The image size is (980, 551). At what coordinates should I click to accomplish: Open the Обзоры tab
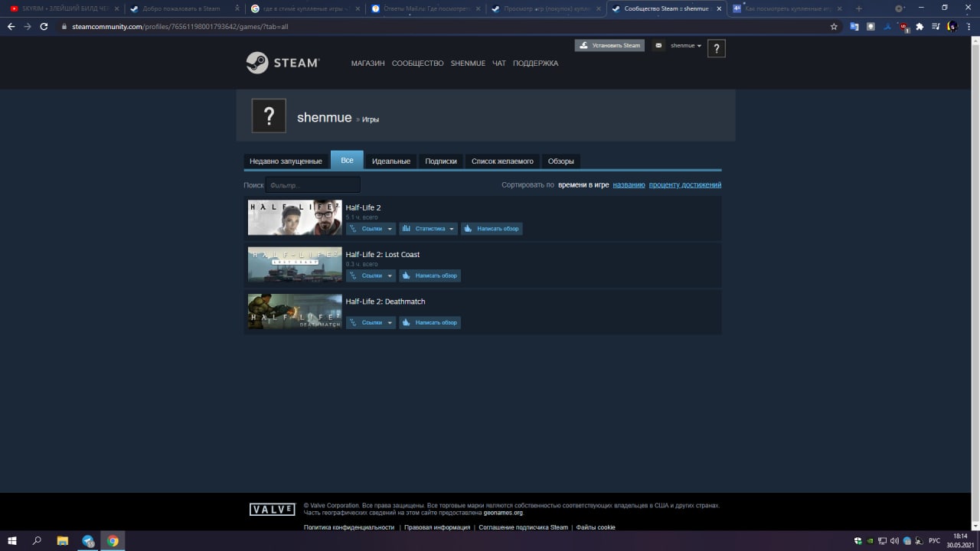pos(560,161)
